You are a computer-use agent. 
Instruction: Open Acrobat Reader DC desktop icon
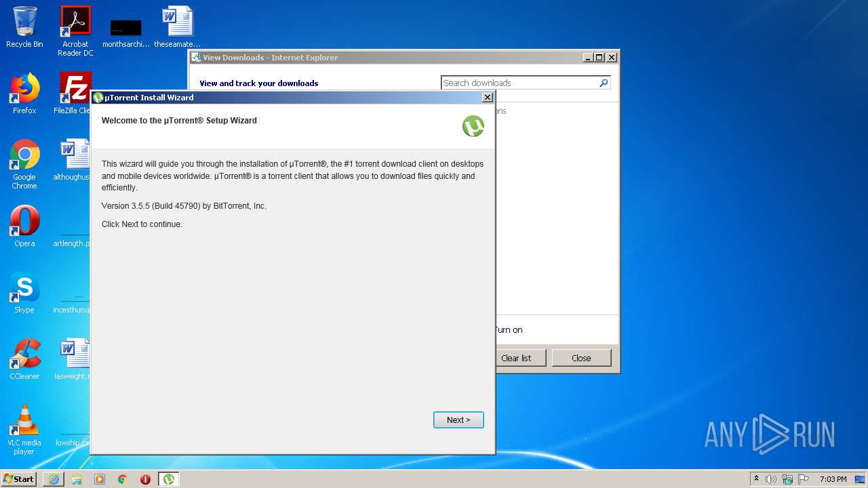click(75, 31)
